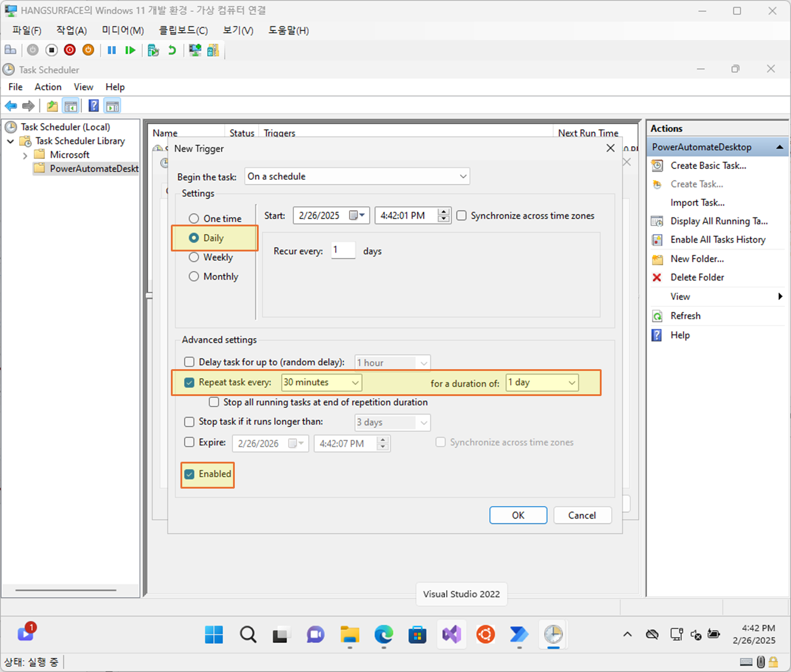Select the Monthly radio button

(x=194, y=277)
